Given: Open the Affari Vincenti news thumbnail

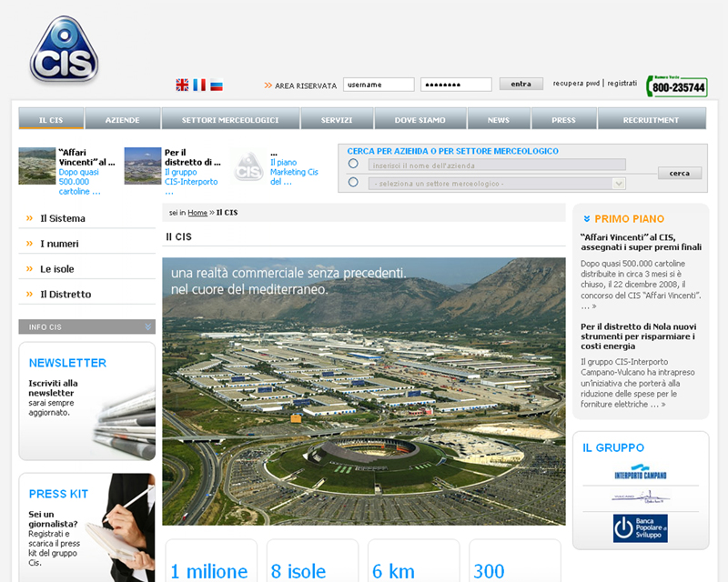Looking at the screenshot, I should click(x=37, y=166).
